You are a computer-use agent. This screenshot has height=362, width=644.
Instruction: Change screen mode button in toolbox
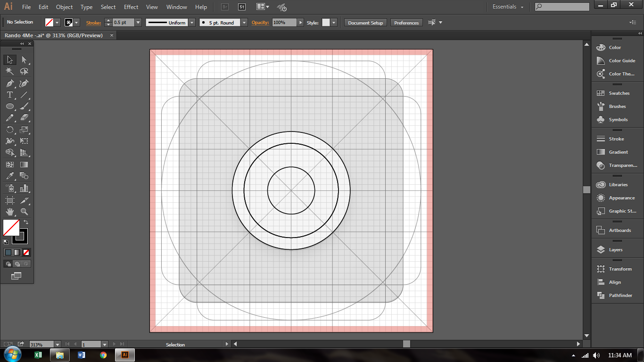pos(16,276)
